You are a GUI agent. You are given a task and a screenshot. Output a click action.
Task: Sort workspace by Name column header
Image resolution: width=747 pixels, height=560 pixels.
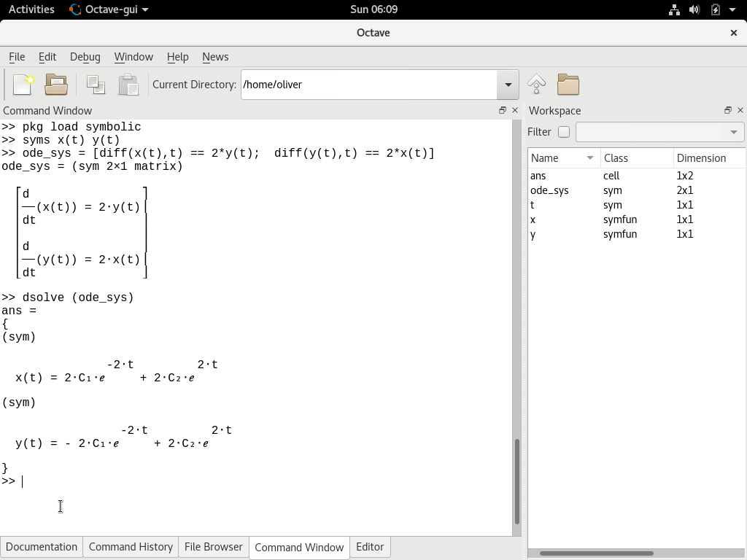pyautogui.click(x=563, y=158)
